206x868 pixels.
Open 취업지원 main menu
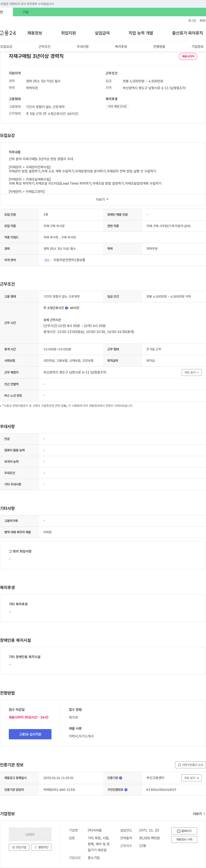click(68, 33)
